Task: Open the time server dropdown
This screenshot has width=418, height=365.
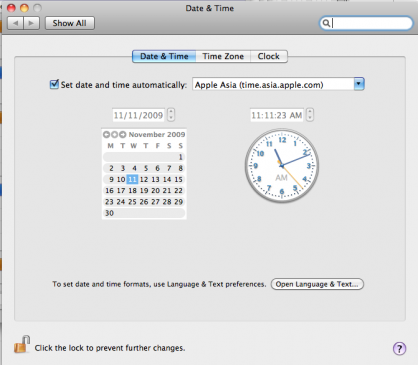Action: [359, 84]
